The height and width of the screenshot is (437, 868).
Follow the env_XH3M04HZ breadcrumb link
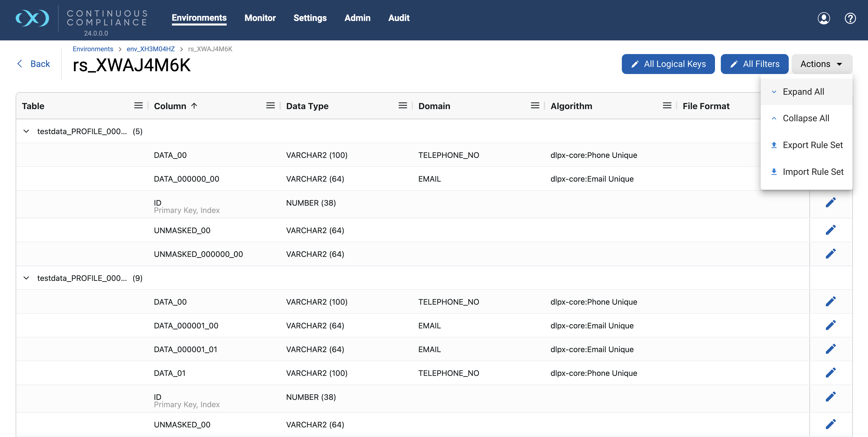pyautogui.click(x=151, y=49)
